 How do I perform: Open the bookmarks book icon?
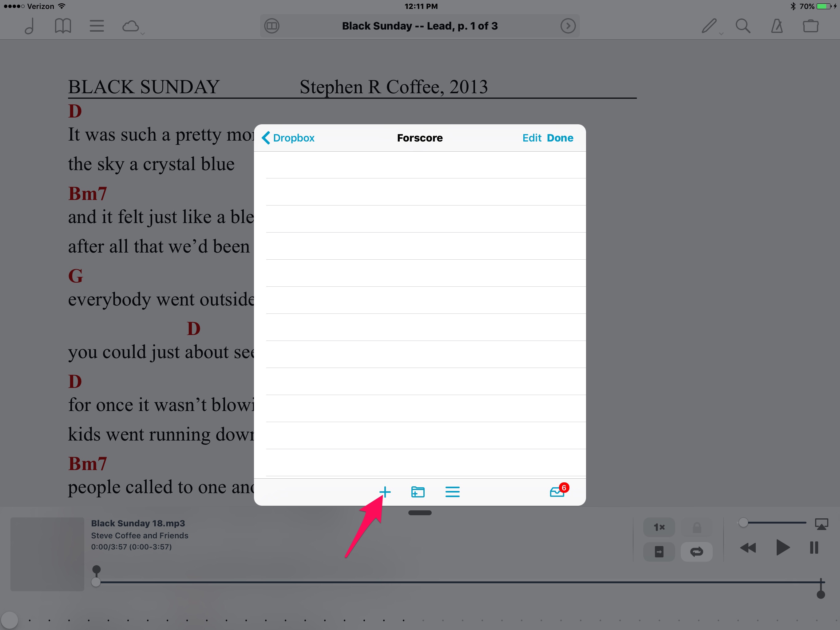(x=63, y=26)
